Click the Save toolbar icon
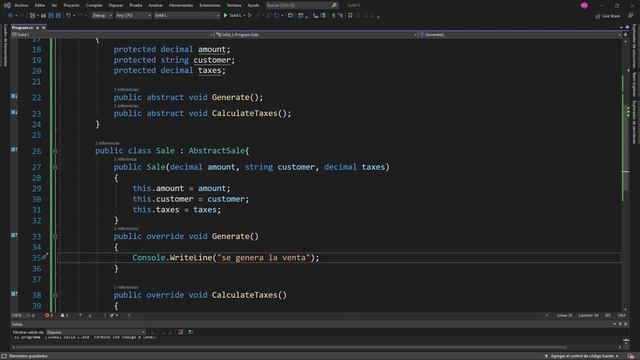Viewport: 640px width, 360px height. (51, 16)
